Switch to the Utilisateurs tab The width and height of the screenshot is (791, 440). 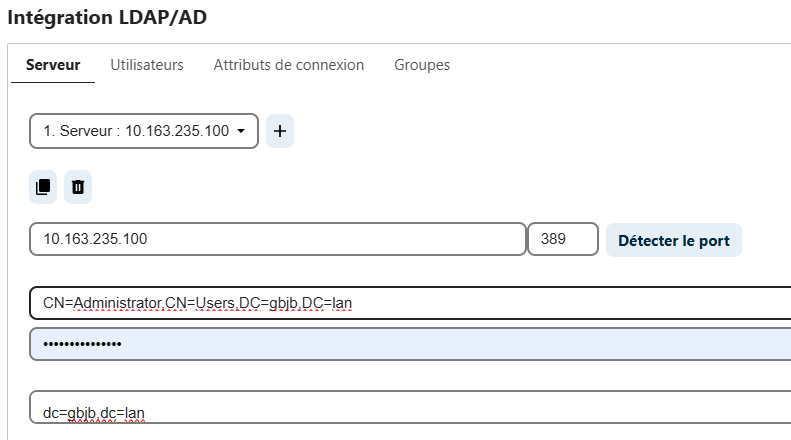click(147, 65)
